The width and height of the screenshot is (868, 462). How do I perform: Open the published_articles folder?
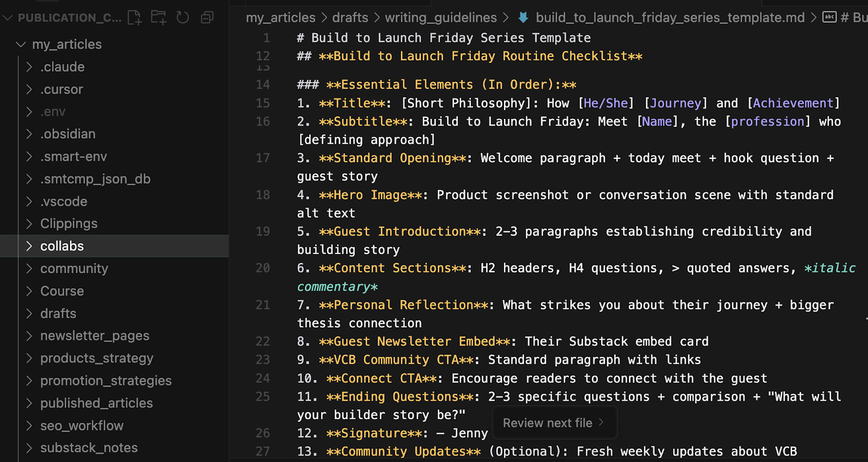97,403
